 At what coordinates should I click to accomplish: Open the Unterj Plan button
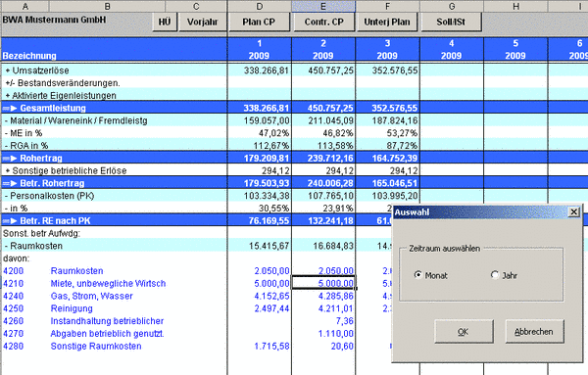387,23
